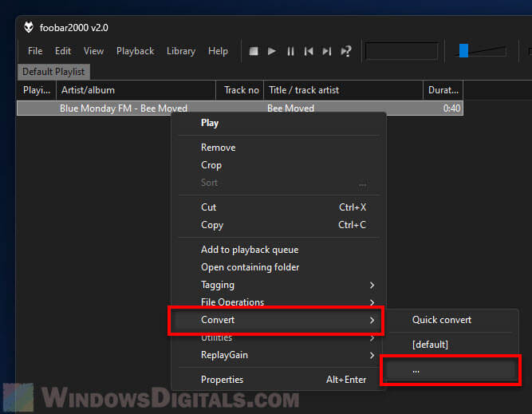The image size is (532, 414).
Task: Open the Edit menu
Action: click(63, 51)
